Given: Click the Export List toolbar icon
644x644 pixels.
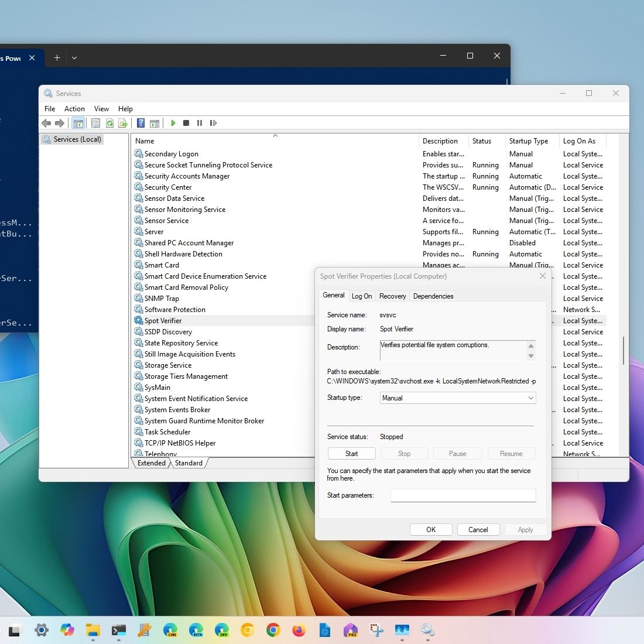Looking at the screenshot, I should (123, 123).
